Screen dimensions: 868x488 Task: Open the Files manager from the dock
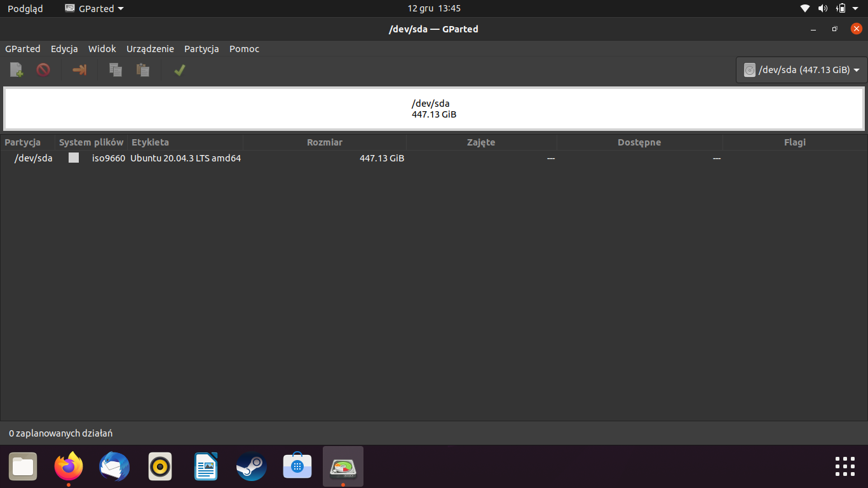click(22, 466)
